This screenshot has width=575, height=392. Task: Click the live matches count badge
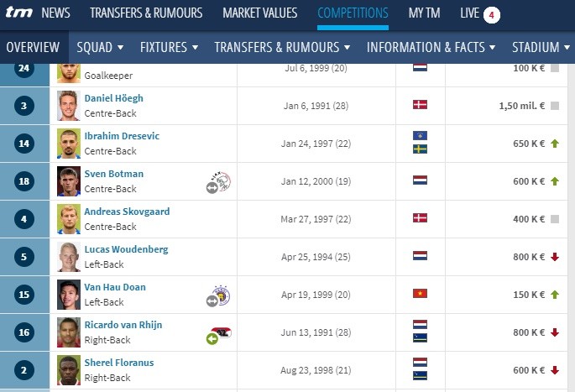[x=492, y=14]
